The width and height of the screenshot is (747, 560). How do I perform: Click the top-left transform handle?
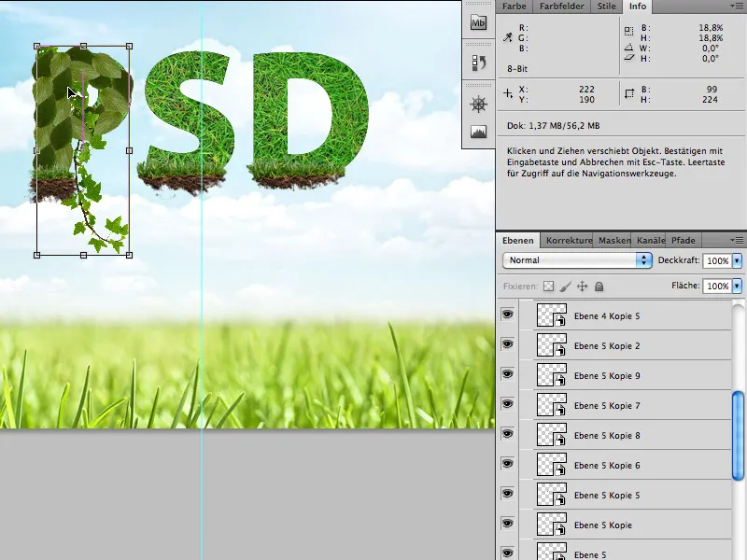click(x=37, y=46)
